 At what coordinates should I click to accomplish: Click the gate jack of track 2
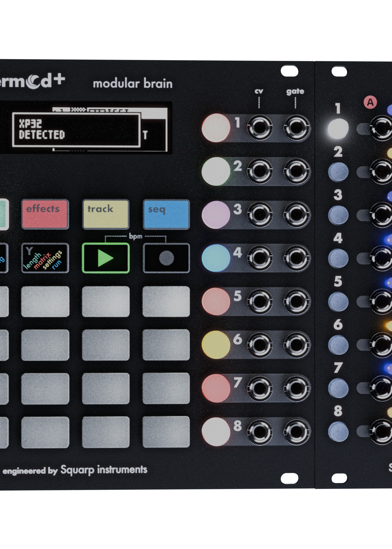pos(297,171)
